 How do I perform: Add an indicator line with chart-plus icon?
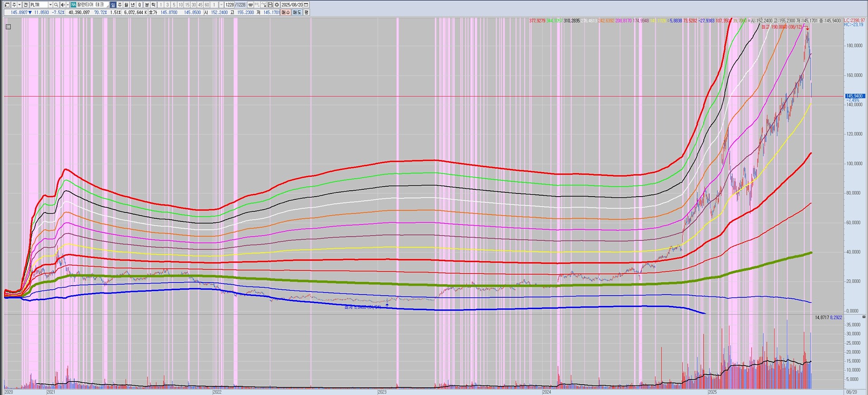click(x=264, y=5)
